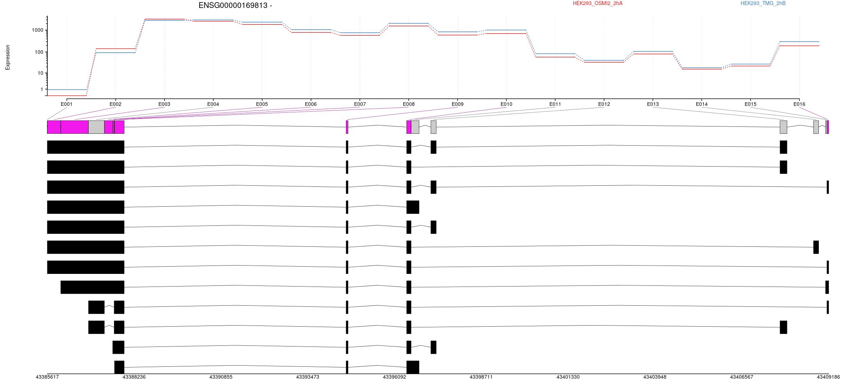Click genomic coordinate 43409186
This screenshot has height=383, width=868.
pos(828,377)
